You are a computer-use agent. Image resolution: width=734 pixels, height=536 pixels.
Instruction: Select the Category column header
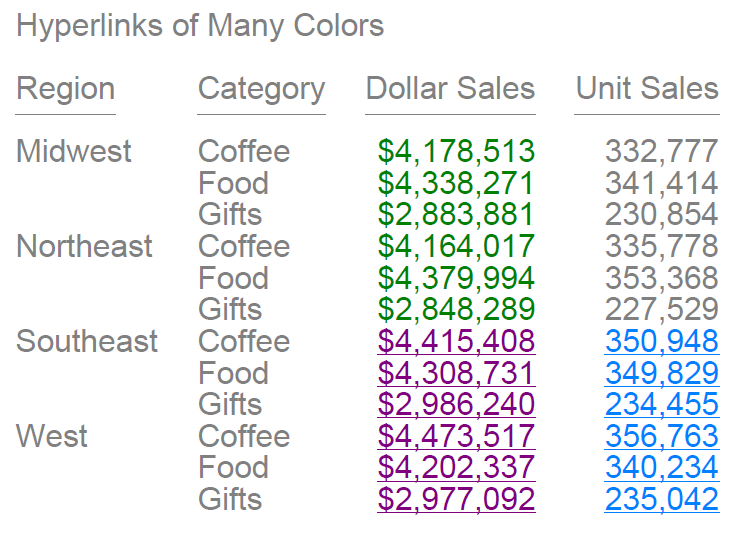click(261, 88)
